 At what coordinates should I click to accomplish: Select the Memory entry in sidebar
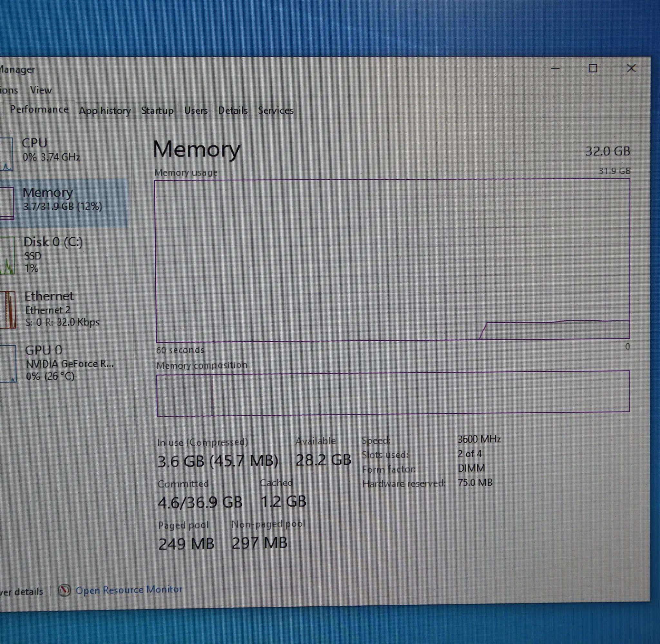click(x=63, y=199)
